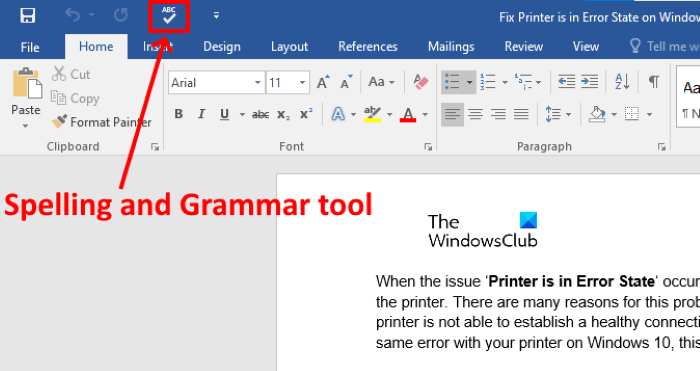Click the Cut button

pyautogui.click(x=71, y=74)
